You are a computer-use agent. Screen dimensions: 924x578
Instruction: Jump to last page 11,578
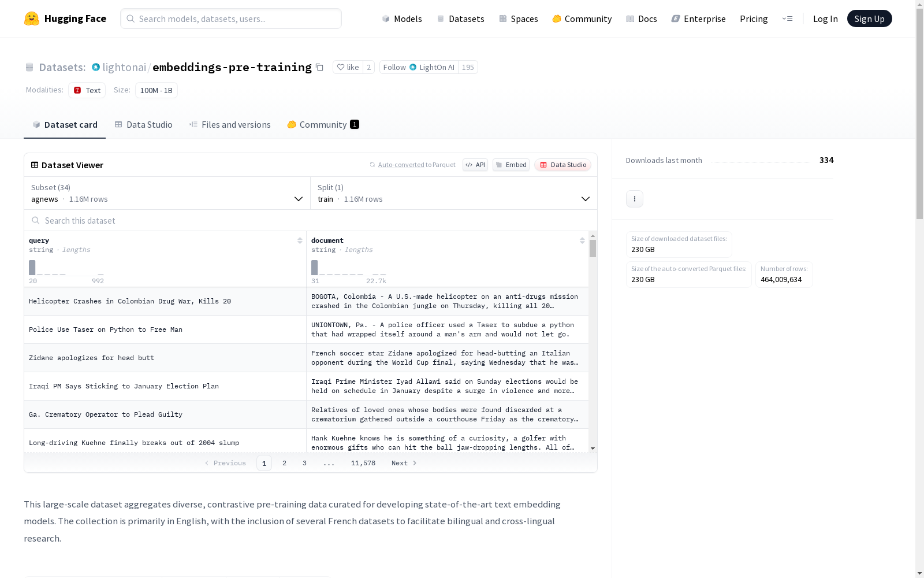click(363, 463)
